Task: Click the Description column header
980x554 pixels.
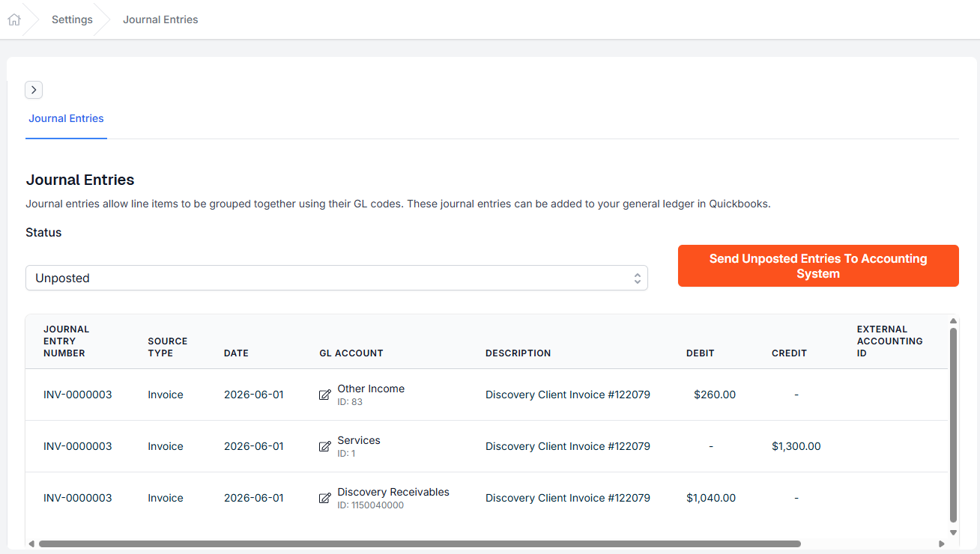Action: pyautogui.click(x=518, y=353)
